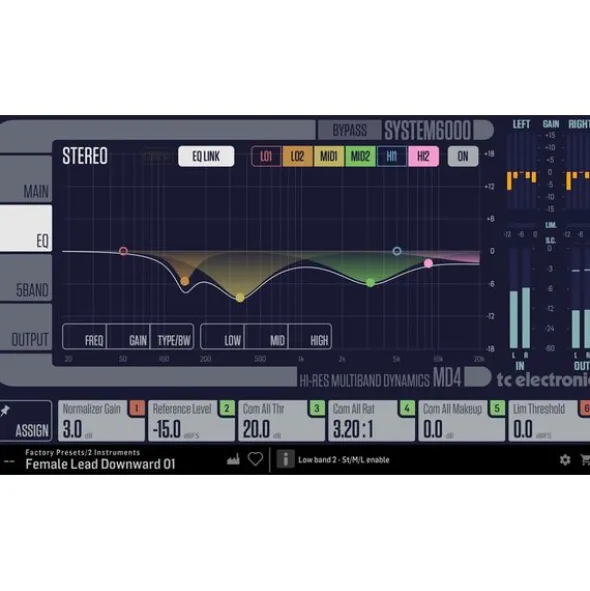Click the ASSIGN button
This screenshot has height=591, width=590.
point(26,421)
